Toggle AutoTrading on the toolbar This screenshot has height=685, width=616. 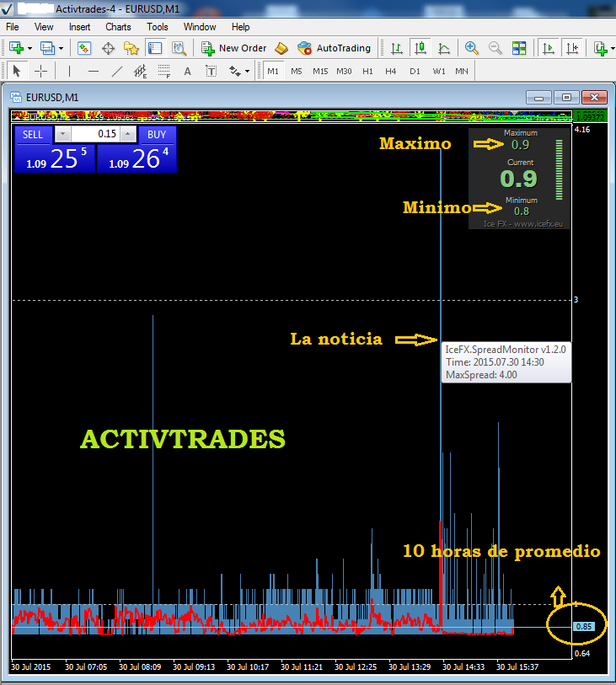click(x=334, y=48)
